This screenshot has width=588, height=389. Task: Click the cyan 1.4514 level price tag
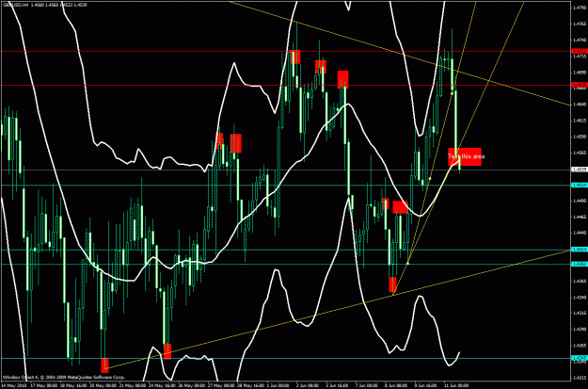pyautogui.click(x=579, y=186)
